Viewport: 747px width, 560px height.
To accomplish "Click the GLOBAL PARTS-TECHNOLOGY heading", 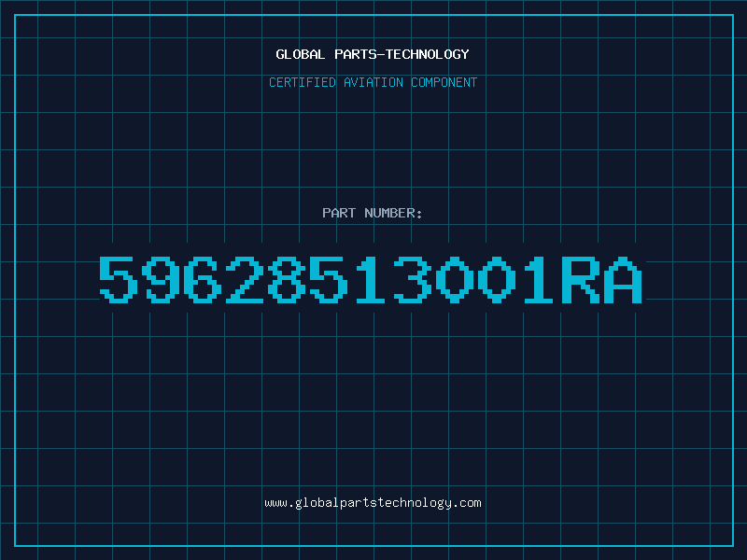I will (373, 54).
